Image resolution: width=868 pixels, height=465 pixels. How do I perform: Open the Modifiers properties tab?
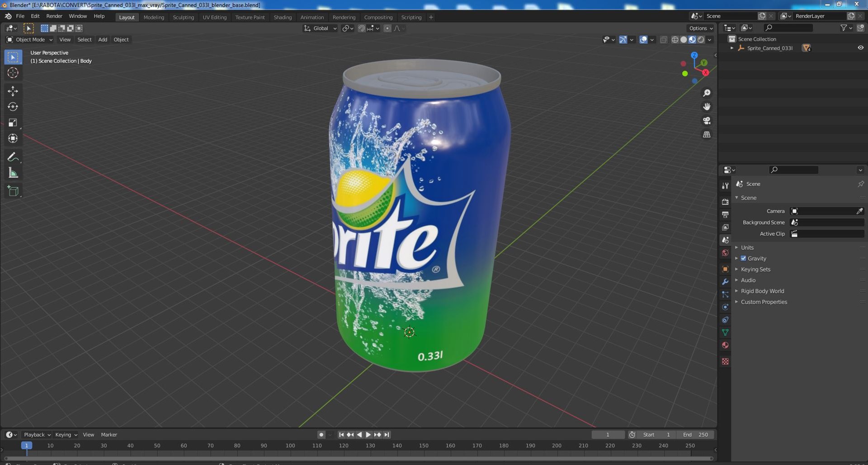click(725, 282)
